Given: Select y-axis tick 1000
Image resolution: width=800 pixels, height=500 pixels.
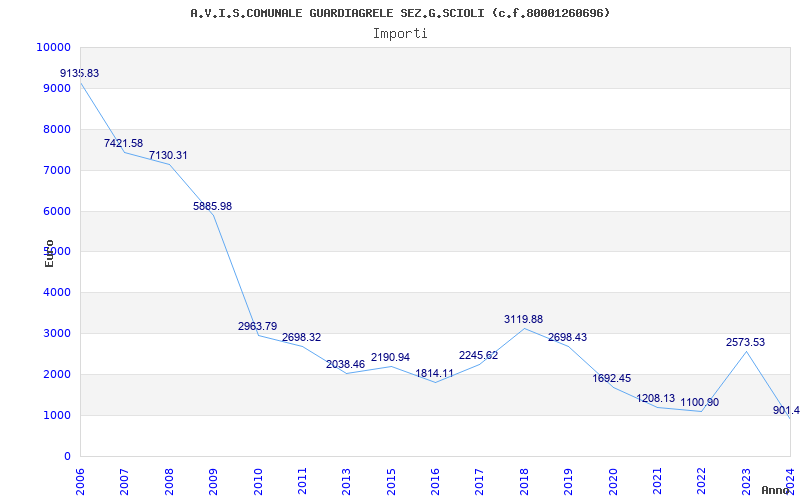Looking at the screenshot, I should click(56, 415).
